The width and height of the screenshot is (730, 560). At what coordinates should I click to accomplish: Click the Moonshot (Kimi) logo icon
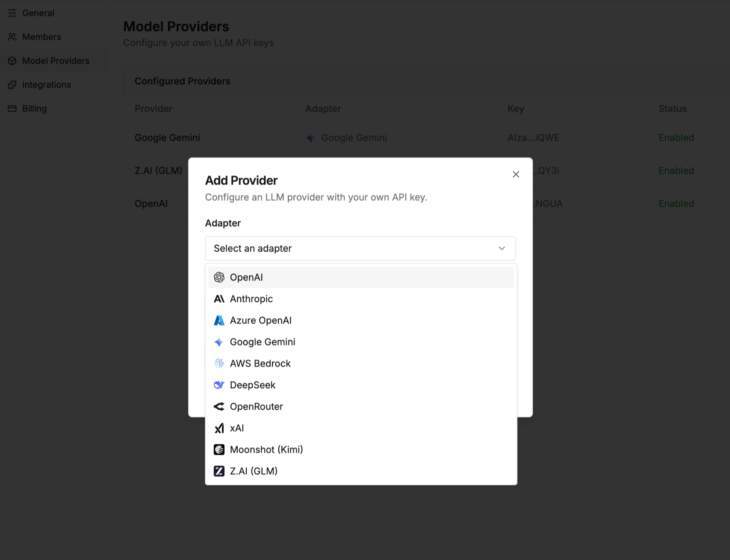point(219,450)
